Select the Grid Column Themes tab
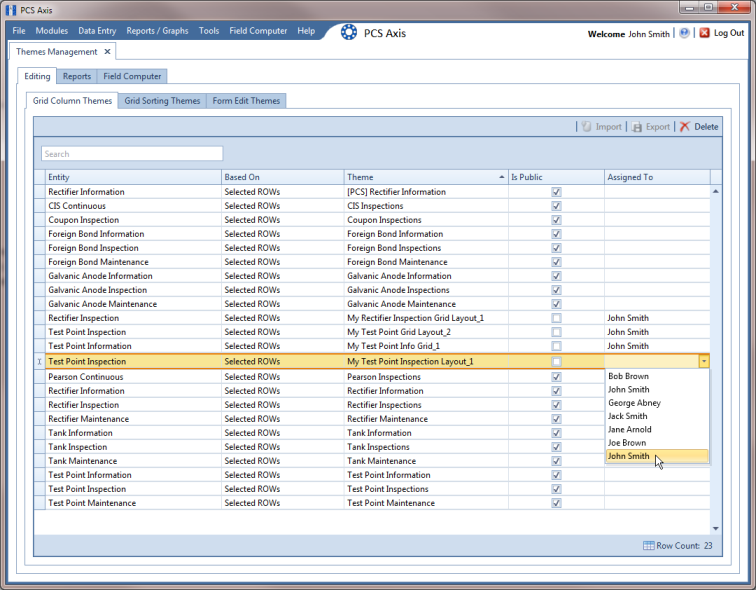Viewport: 756px width, 590px height. (x=72, y=101)
